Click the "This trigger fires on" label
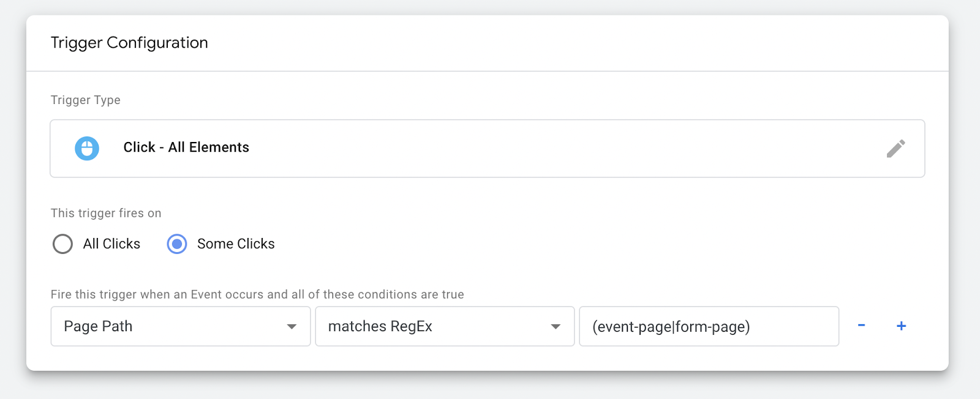This screenshot has height=399, width=980. click(x=106, y=213)
